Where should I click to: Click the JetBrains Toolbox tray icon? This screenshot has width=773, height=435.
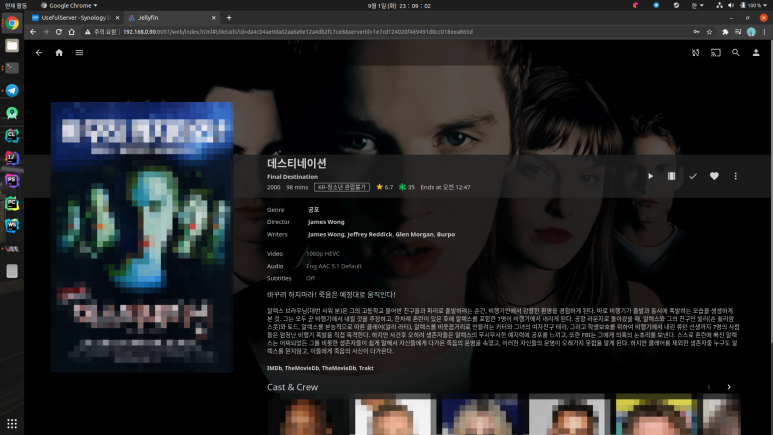click(x=636, y=5)
